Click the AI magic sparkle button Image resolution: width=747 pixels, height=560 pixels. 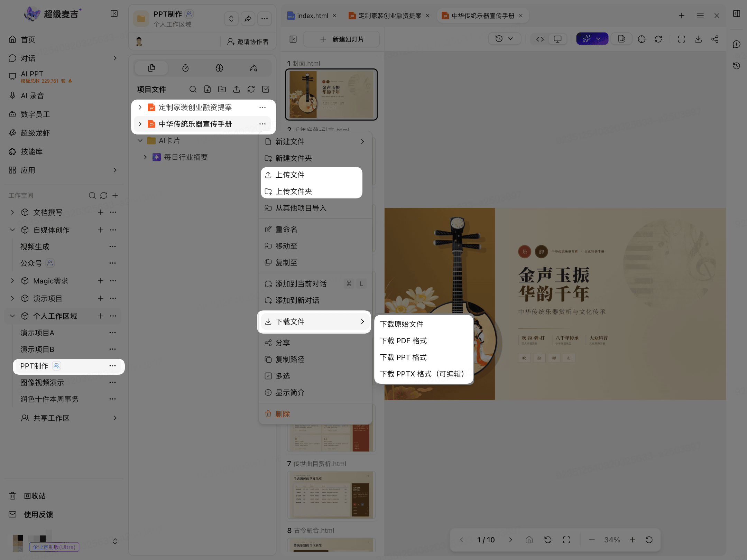(x=592, y=39)
